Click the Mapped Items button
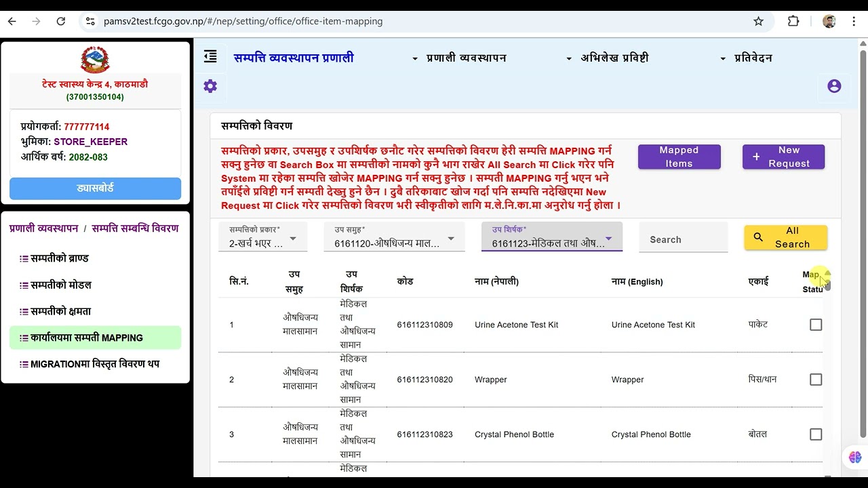Viewport: 868px width, 488px height. tap(679, 157)
